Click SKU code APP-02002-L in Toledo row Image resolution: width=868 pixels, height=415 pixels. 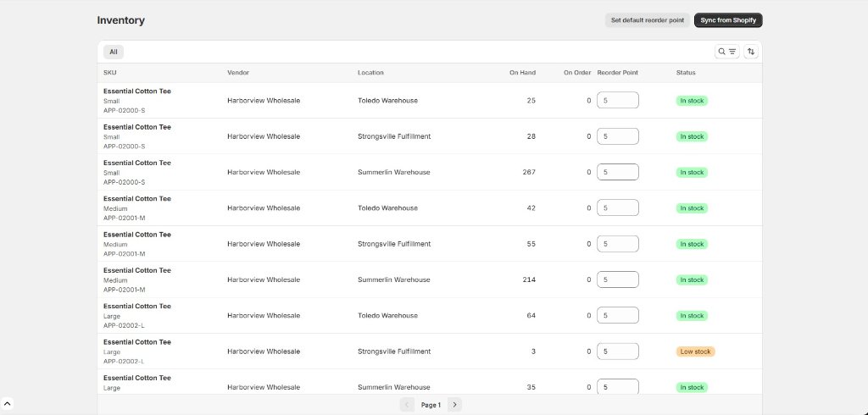[x=124, y=325]
